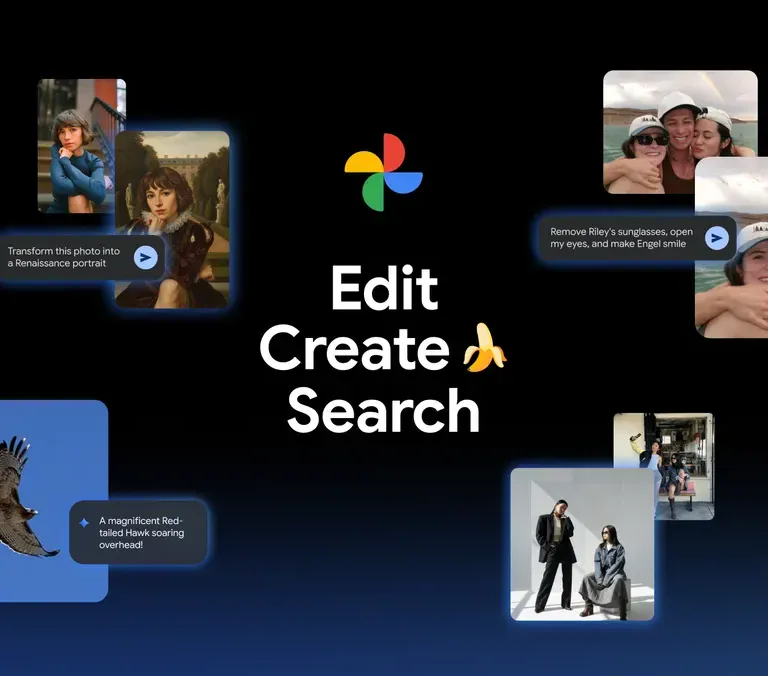This screenshot has width=768, height=676.
Task: Select the "Edit" heading text
Action: 384,289
